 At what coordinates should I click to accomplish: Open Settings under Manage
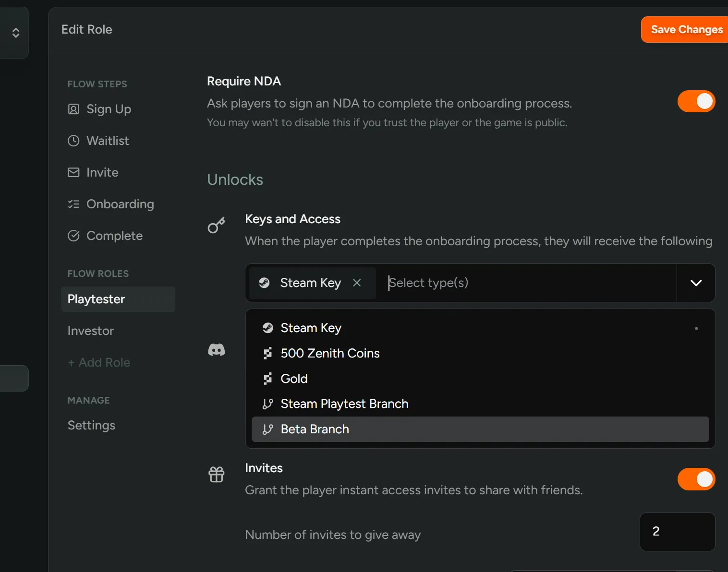point(91,426)
